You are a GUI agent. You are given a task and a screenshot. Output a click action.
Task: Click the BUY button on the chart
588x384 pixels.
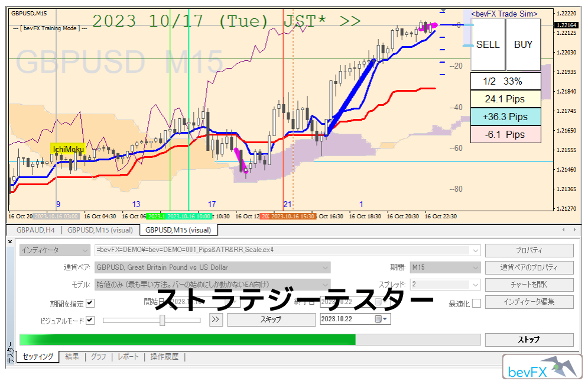pos(523,44)
